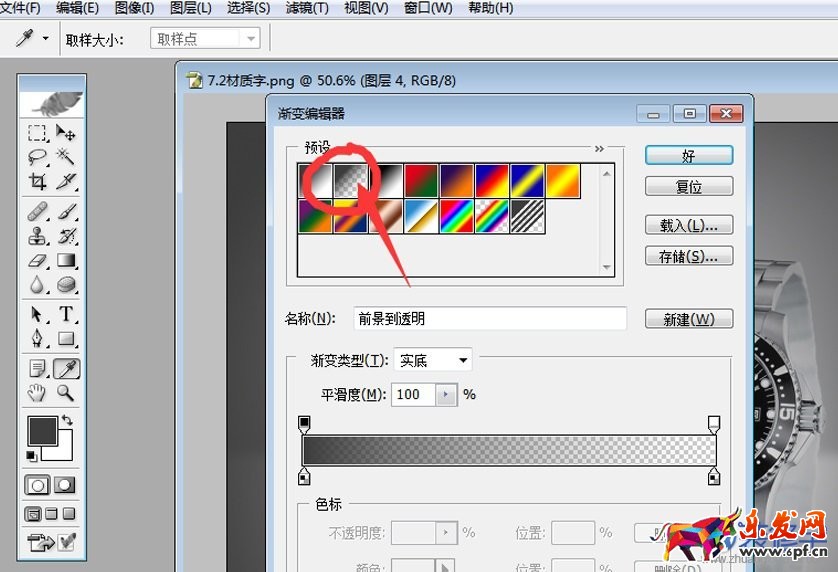
Task: Open the 图层(L) menu
Action: click(191, 8)
